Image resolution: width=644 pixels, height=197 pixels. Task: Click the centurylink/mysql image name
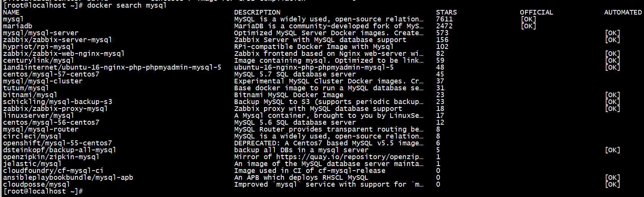(39, 60)
